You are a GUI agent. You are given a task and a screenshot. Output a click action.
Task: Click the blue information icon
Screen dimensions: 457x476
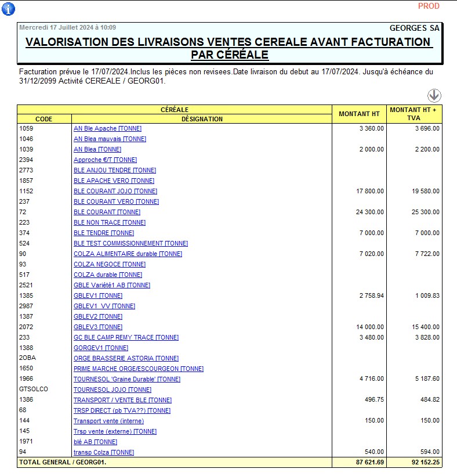9,9
